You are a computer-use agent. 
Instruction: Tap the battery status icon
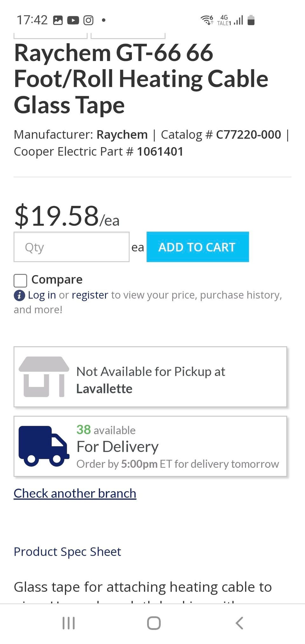click(x=251, y=20)
